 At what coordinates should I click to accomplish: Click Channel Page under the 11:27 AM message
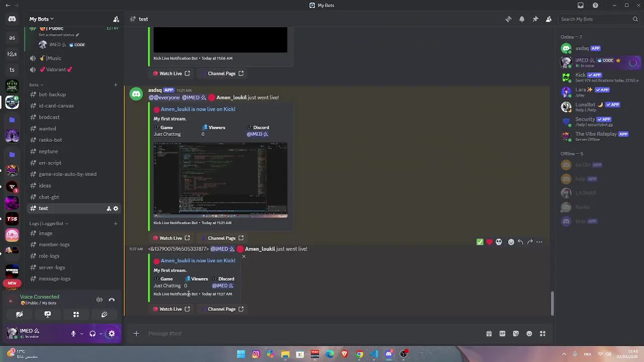[x=222, y=309]
